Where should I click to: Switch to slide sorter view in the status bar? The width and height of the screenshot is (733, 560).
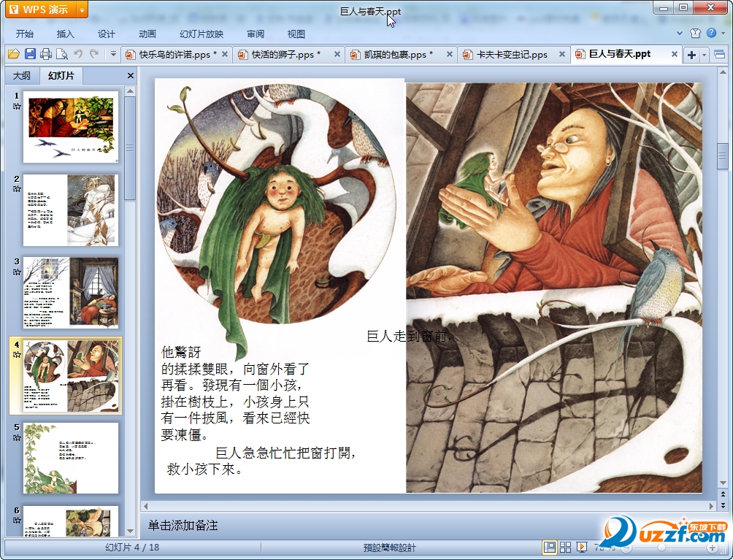pyautogui.click(x=565, y=548)
